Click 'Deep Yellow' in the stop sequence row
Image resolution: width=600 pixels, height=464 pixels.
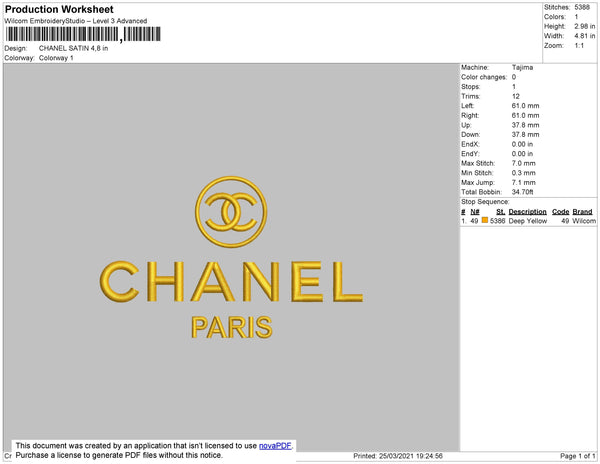click(528, 221)
